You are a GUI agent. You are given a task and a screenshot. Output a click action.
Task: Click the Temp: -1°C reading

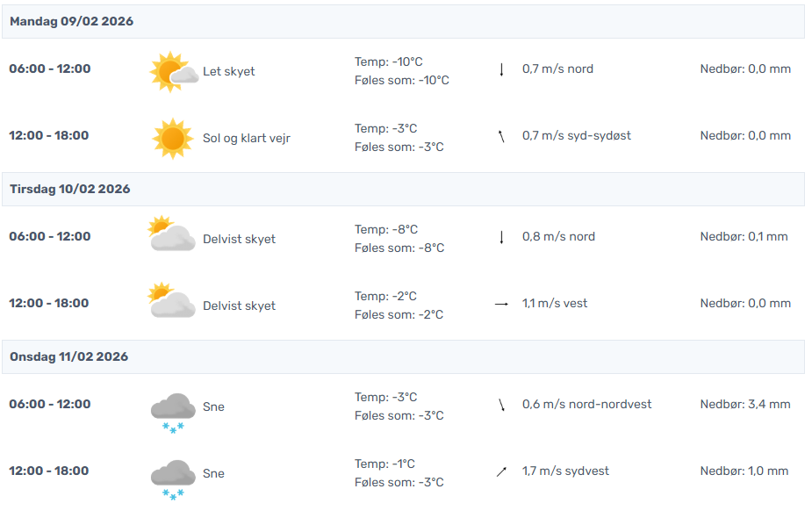[x=384, y=464]
